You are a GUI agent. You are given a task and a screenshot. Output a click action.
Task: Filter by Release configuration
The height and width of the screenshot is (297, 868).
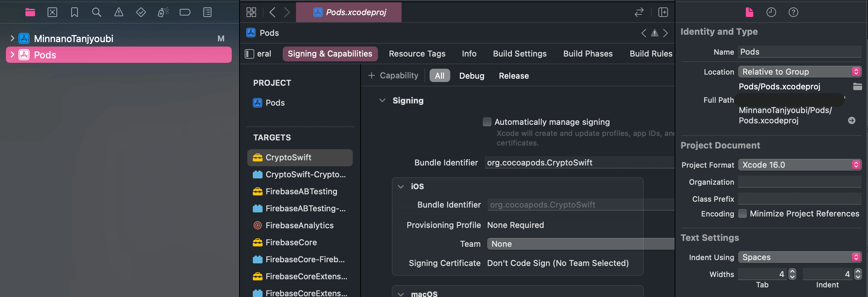514,76
